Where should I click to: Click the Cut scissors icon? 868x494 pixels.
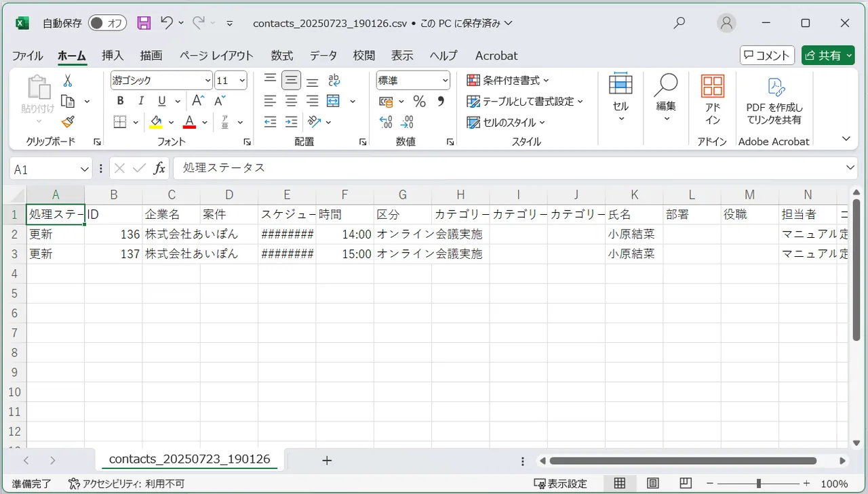67,81
